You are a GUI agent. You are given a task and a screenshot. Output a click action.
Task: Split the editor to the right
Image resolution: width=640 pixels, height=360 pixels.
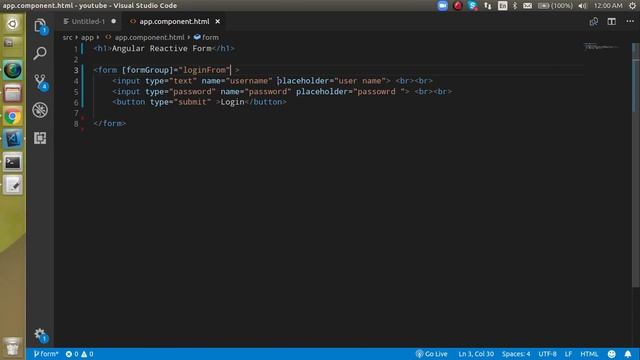pos(611,22)
